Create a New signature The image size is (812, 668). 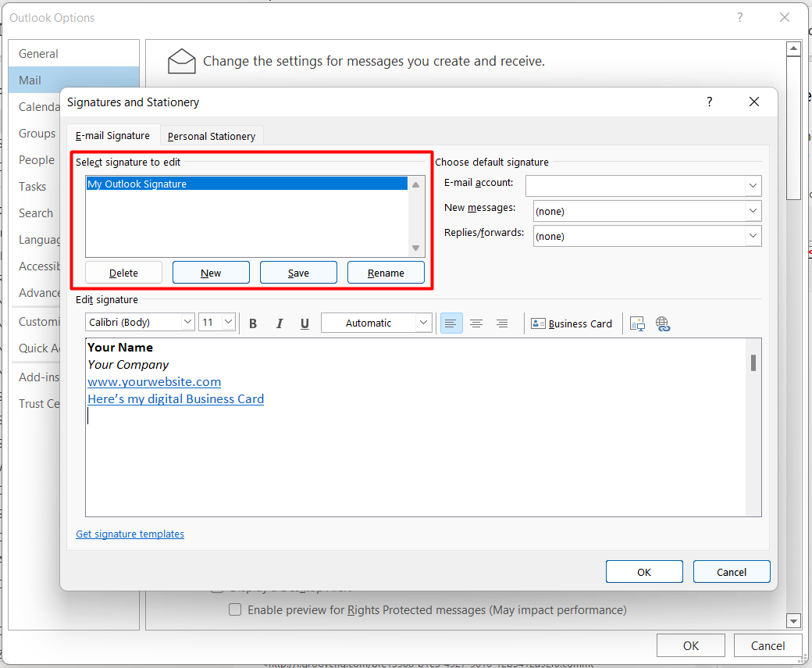point(211,273)
